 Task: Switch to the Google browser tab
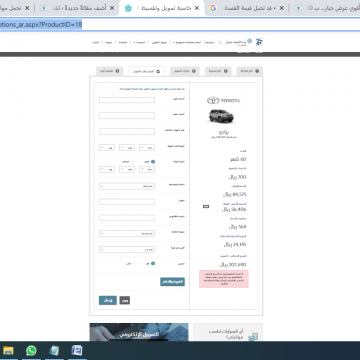(247, 8)
